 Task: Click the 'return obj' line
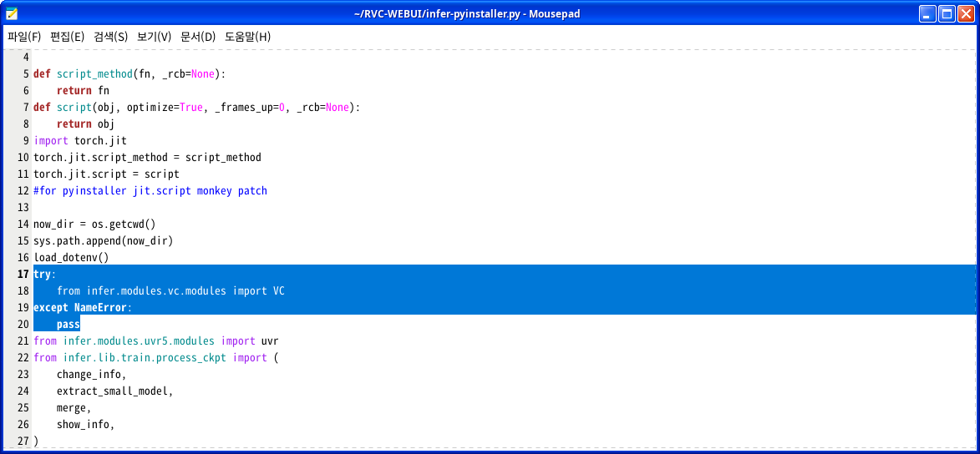(x=85, y=124)
